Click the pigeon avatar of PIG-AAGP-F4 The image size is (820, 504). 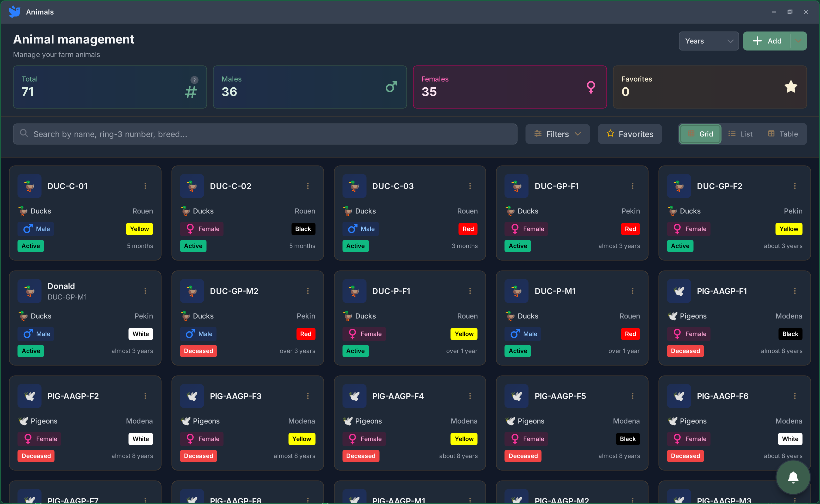(354, 396)
